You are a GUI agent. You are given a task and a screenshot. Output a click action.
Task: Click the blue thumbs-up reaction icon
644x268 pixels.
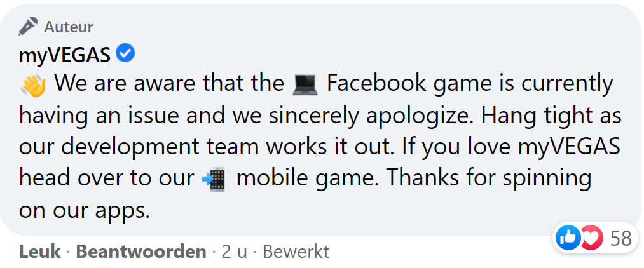568,238
